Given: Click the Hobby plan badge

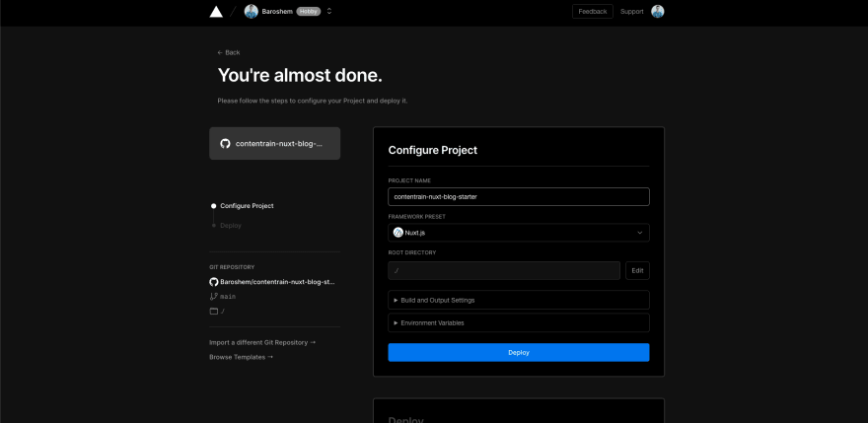Looking at the screenshot, I should pyautogui.click(x=309, y=11).
